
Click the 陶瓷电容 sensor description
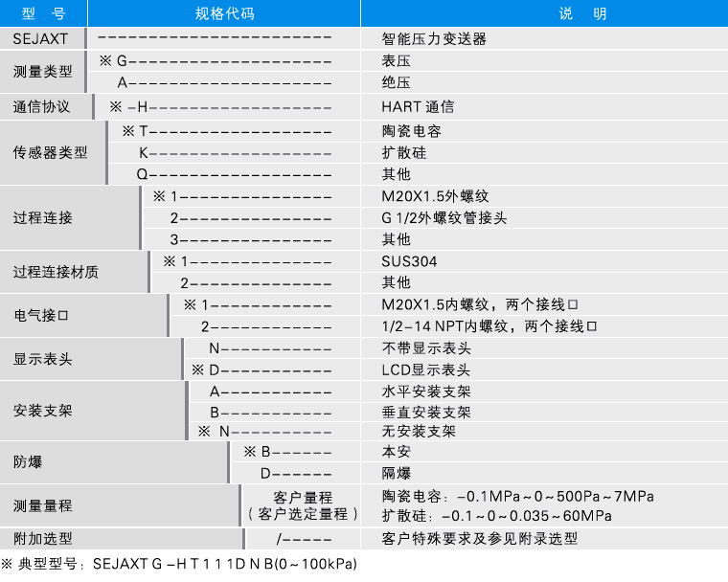point(411,131)
